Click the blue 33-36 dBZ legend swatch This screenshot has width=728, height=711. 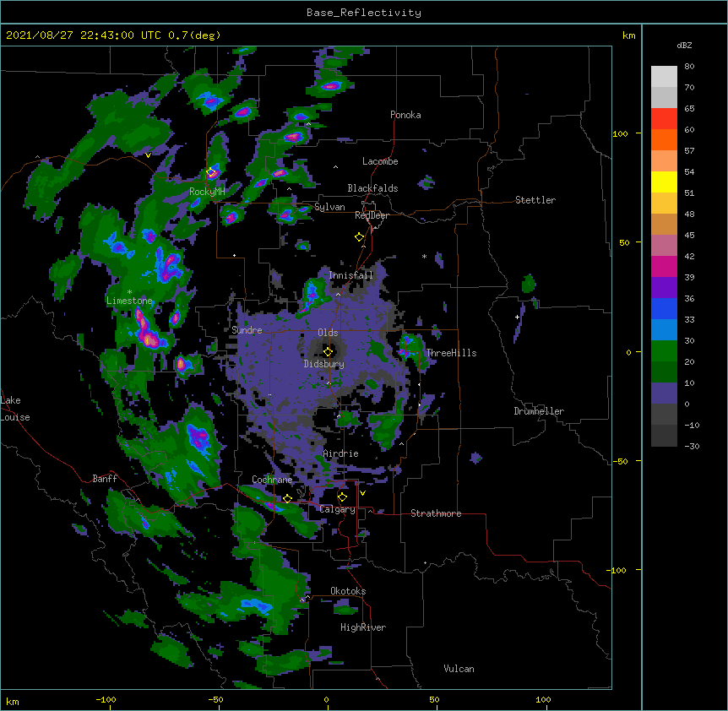(664, 308)
